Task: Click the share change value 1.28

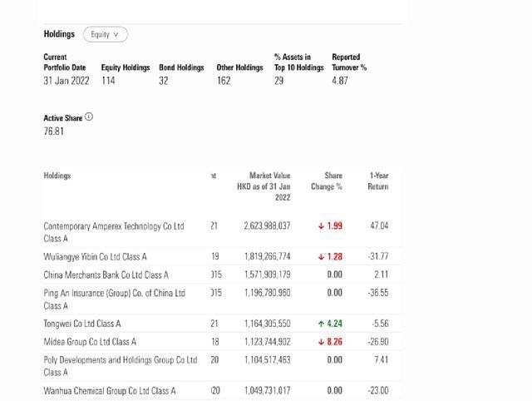Action: coord(330,257)
